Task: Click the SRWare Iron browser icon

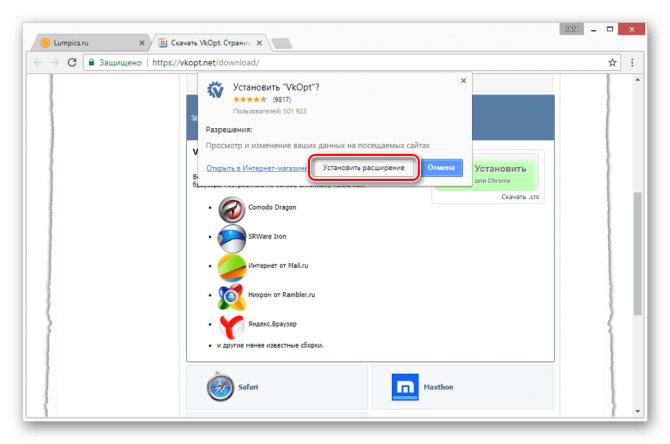Action: click(232, 238)
